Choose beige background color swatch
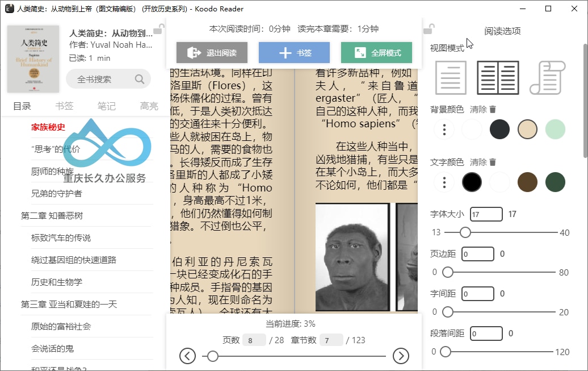The height and width of the screenshot is (371, 588). point(527,130)
